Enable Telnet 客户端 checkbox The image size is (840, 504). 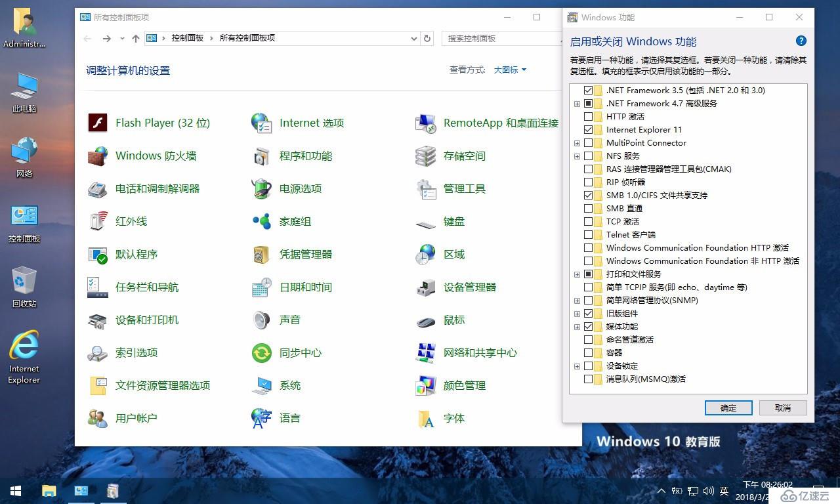point(588,234)
